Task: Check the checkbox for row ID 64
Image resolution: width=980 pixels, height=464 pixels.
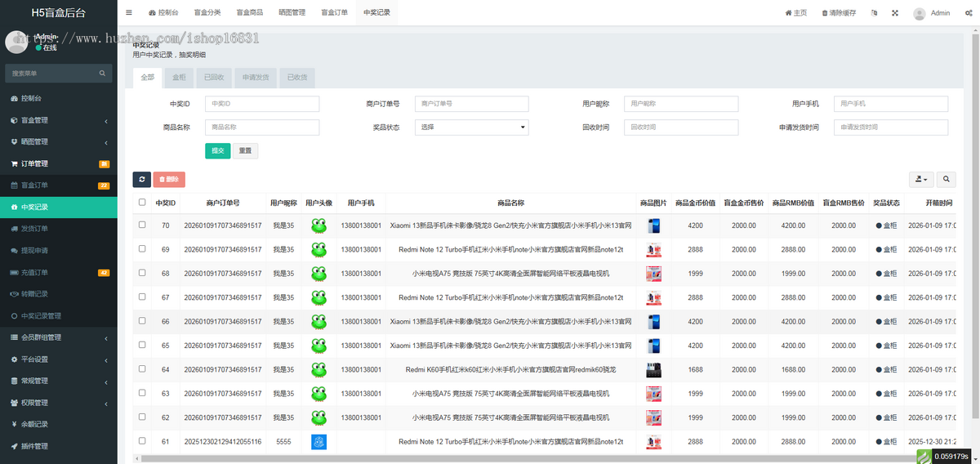Action: click(x=142, y=369)
